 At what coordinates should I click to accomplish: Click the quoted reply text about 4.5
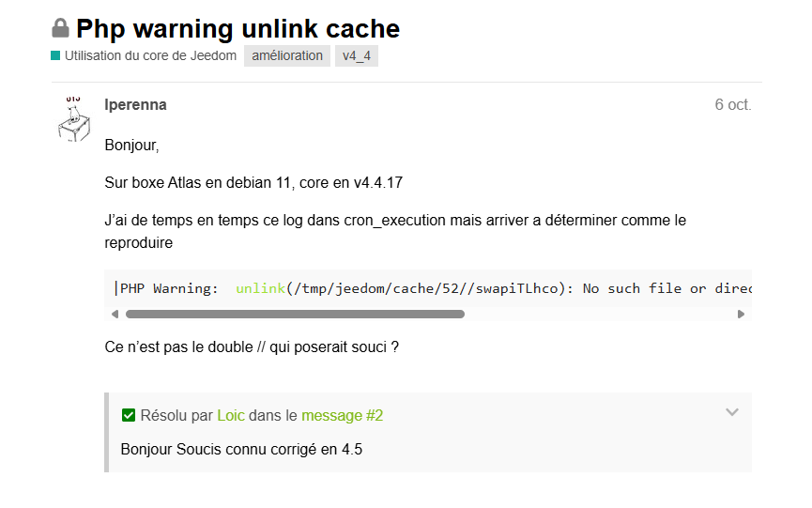coord(241,449)
